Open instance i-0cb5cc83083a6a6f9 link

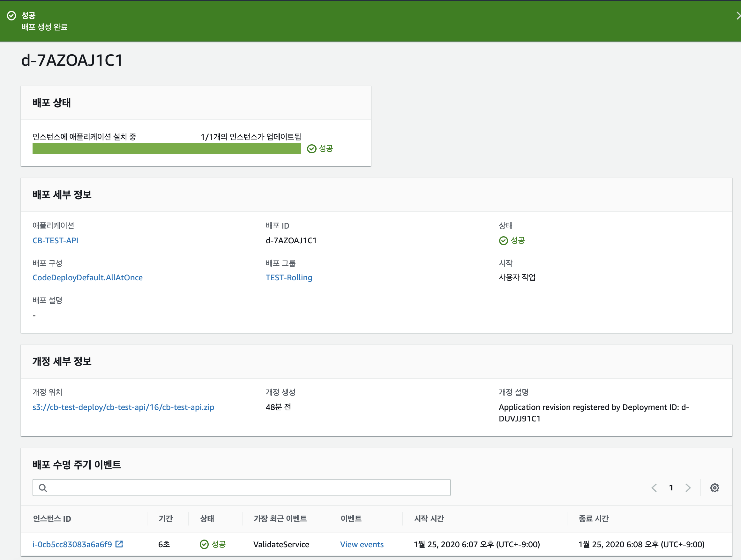[72, 544]
